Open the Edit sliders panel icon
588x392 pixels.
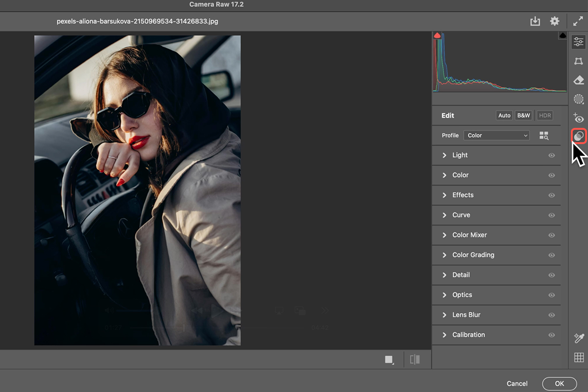pyautogui.click(x=579, y=42)
